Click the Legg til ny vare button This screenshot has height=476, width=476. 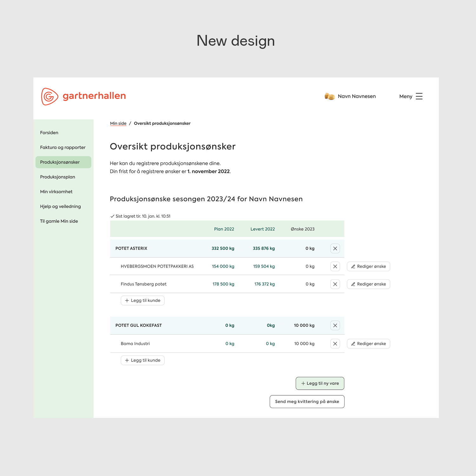(320, 383)
